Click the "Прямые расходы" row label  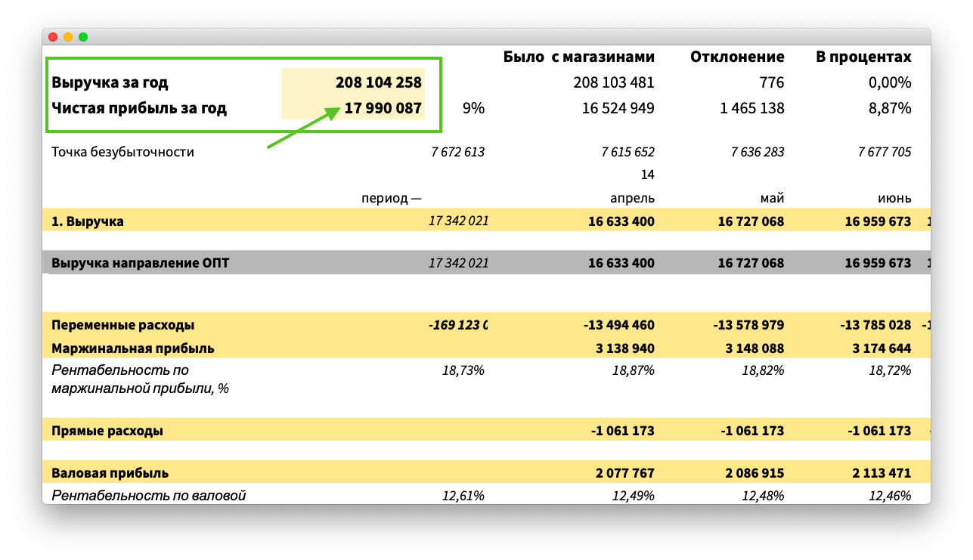click(107, 431)
